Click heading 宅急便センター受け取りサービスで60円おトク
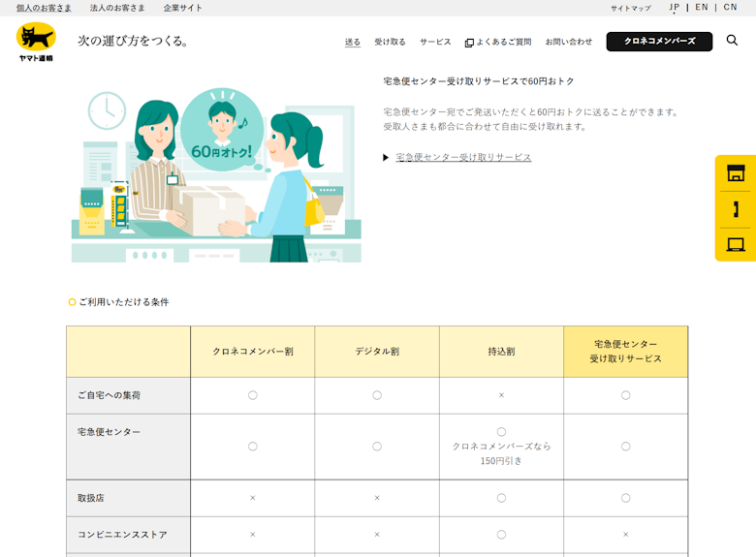756x557 pixels. [479, 81]
